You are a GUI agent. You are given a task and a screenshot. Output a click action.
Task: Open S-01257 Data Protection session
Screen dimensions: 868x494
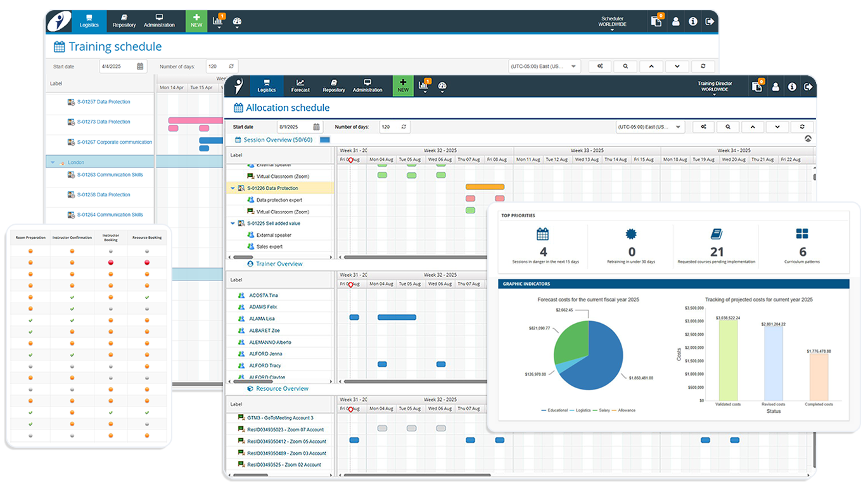(x=104, y=102)
